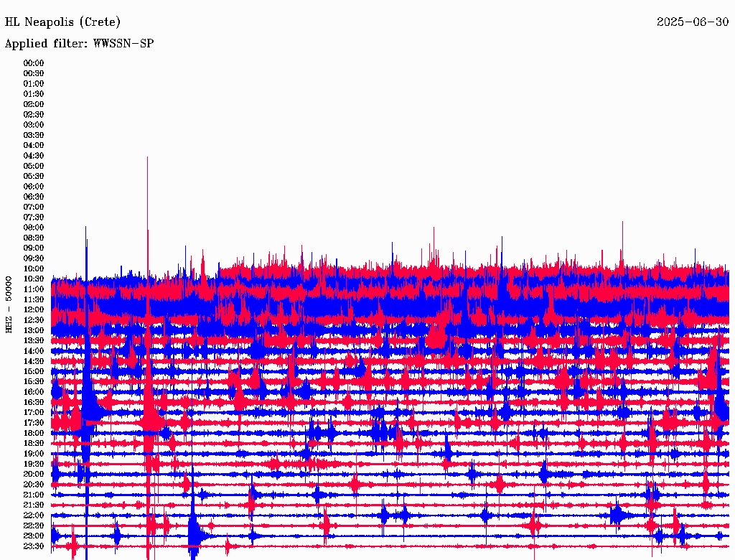Click the 08:00 time label
This screenshot has width=735, height=560.
point(34,228)
